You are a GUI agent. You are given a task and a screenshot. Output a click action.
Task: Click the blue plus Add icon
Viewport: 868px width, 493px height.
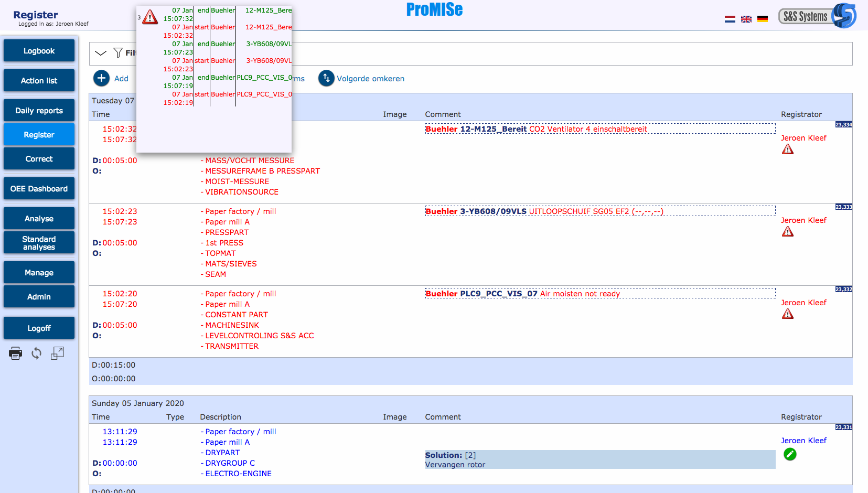click(101, 78)
